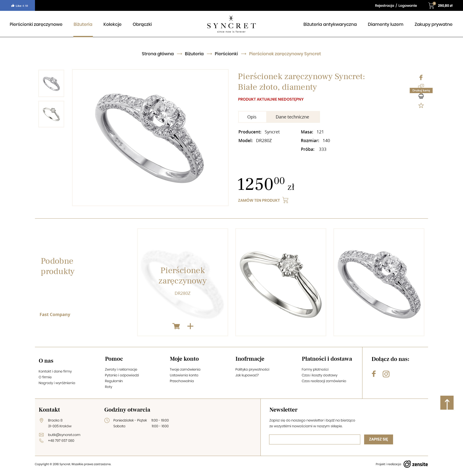
Task: Focus the newsletter email input field
Action: [x=314, y=439]
